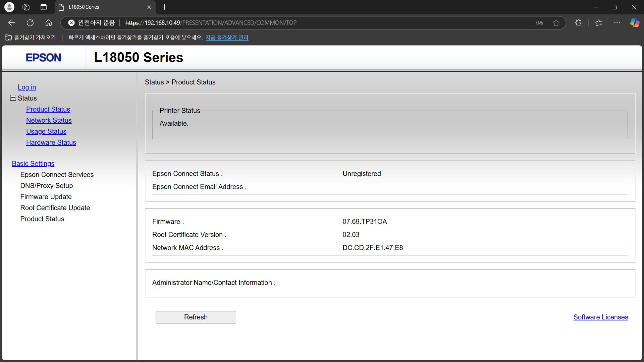The width and height of the screenshot is (644, 362).
Task: Click the Available. printer status text
Action: click(x=174, y=123)
